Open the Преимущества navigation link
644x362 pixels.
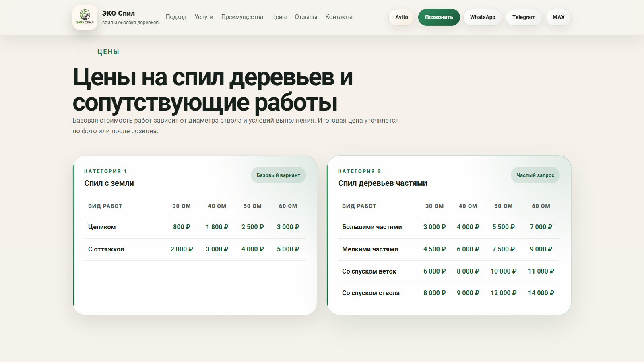(242, 17)
